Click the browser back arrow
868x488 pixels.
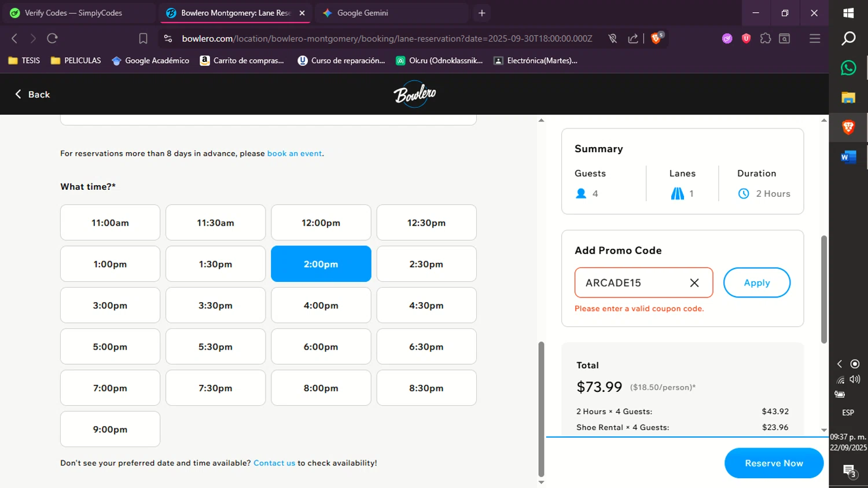14,38
